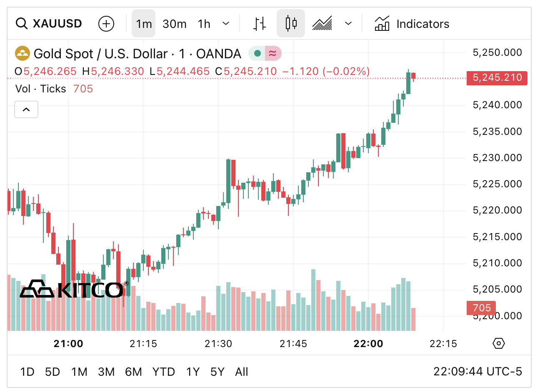Viewport: 535px width, 392px height.
Task: Click the gold bar symbol logo
Action: coord(22,54)
